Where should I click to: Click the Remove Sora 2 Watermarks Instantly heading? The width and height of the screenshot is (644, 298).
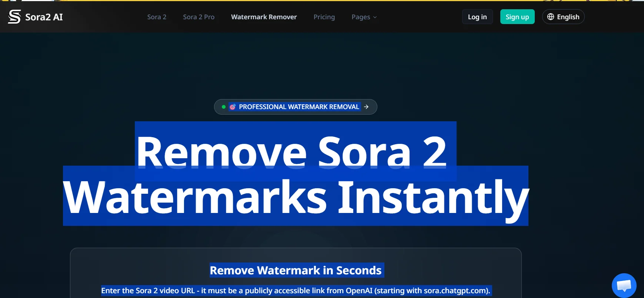coord(296,174)
